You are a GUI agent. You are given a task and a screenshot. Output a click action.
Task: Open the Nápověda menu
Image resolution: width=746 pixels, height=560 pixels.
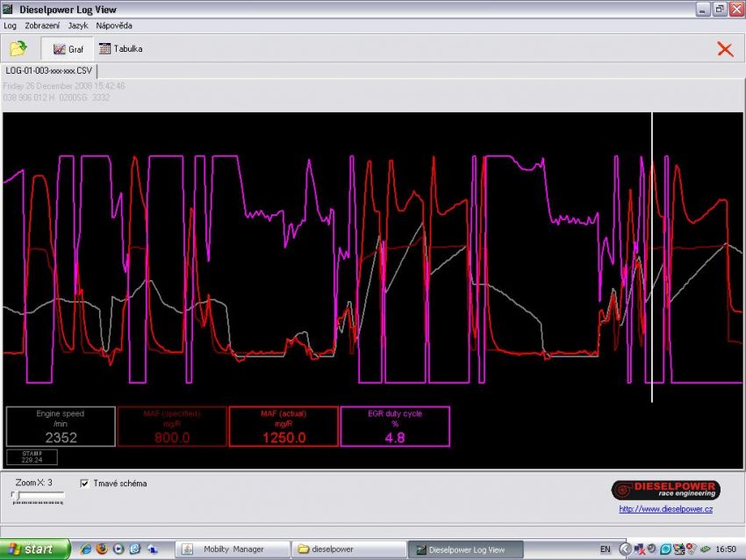point(114,25)
